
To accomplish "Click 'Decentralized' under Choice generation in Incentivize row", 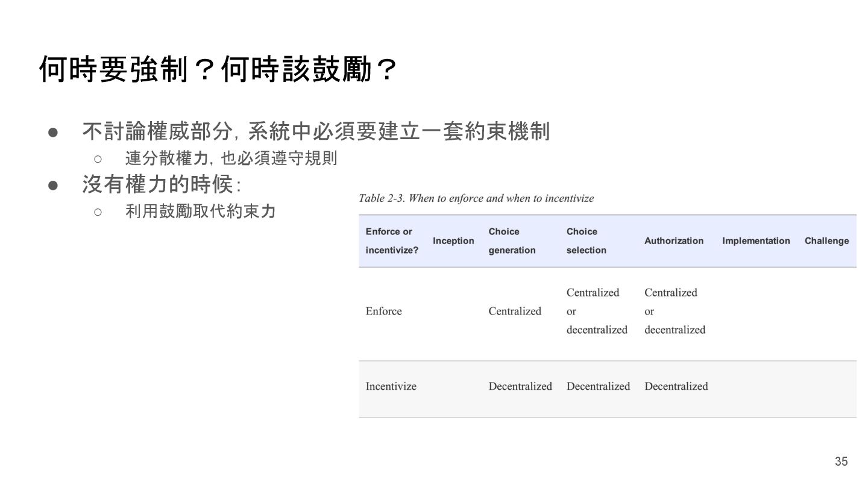I will pyautogui.click(x=520, y=386).
